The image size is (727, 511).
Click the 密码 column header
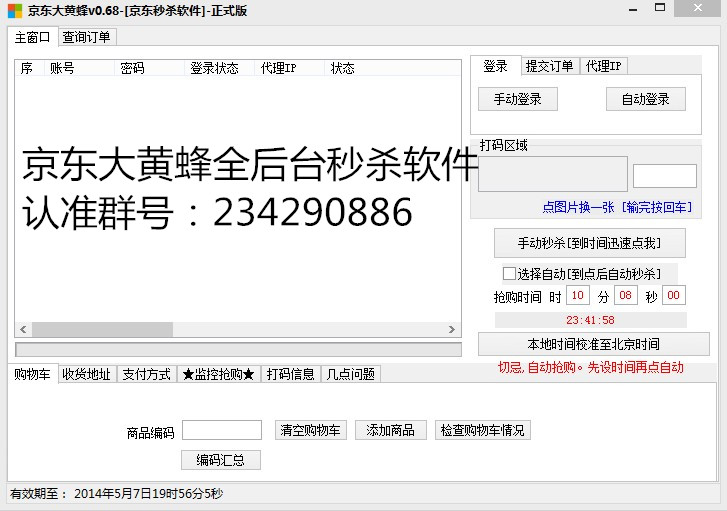149,68
